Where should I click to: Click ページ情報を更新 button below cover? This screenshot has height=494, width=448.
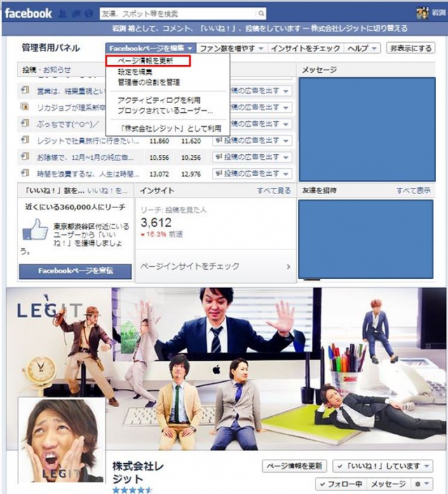click(x=294, y=466)
